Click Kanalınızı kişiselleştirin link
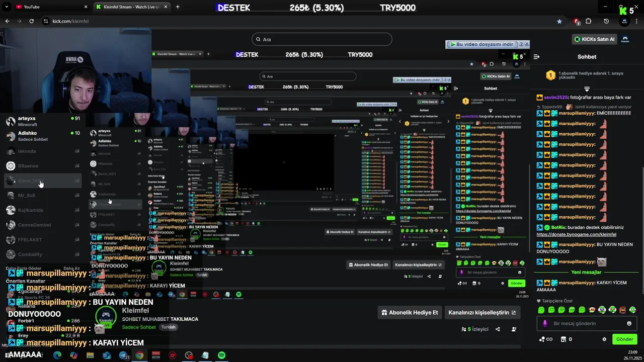 pos(482,312)
